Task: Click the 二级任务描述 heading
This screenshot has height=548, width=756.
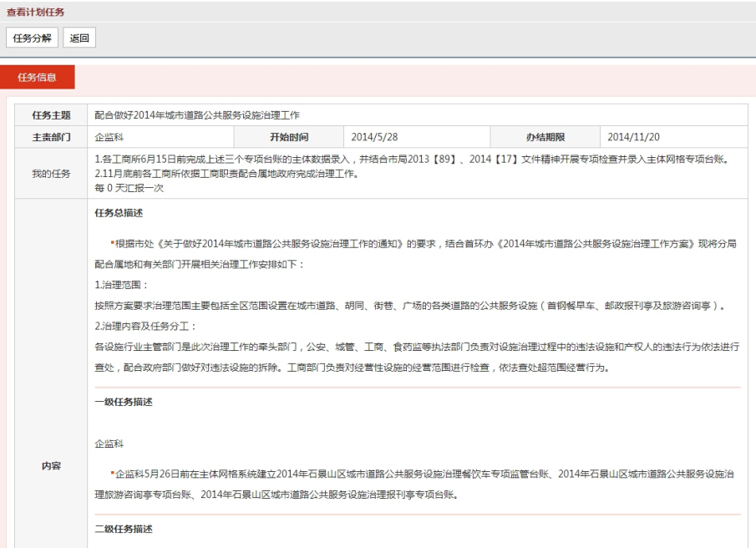Action: click(x=123, y=530)
